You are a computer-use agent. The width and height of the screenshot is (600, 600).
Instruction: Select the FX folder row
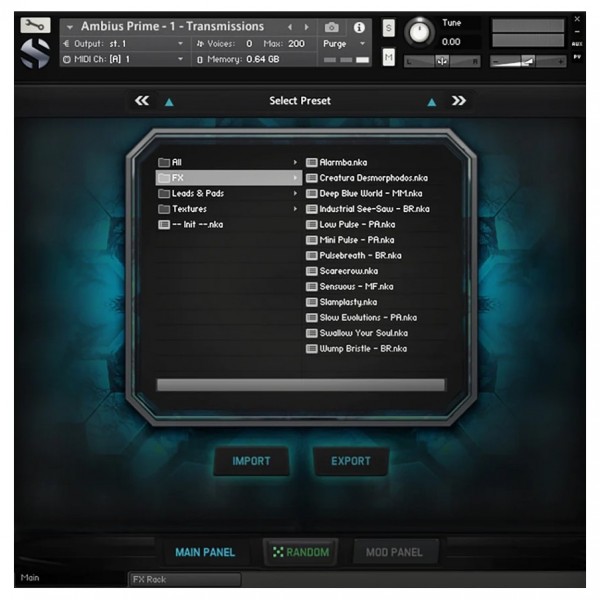[x=229, y=178]
